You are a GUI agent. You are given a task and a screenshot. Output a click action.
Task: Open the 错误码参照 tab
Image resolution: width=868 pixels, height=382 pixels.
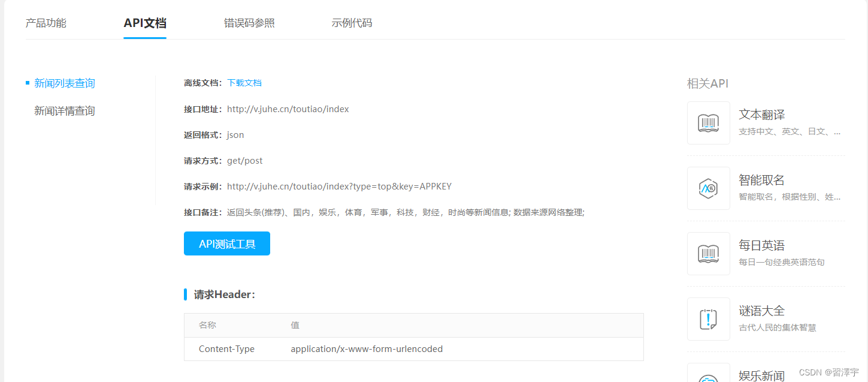coord(249,23)
